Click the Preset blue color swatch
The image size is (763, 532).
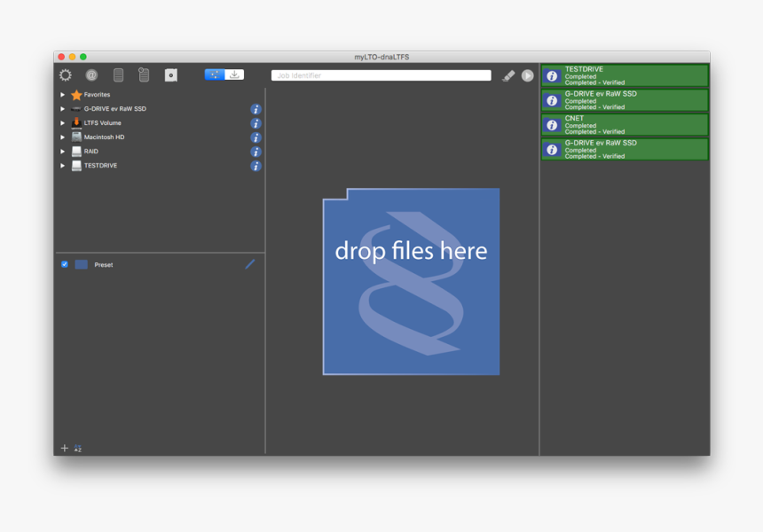tap(82, 264)
